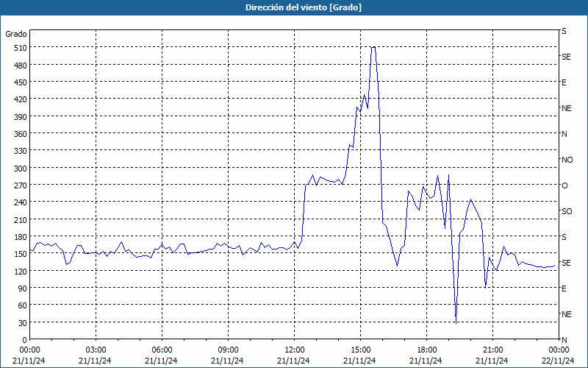Select the 420 y-axis tick label
Image resolution: width=588 pixels, height=368 pixels.
(x=21, y=99)
